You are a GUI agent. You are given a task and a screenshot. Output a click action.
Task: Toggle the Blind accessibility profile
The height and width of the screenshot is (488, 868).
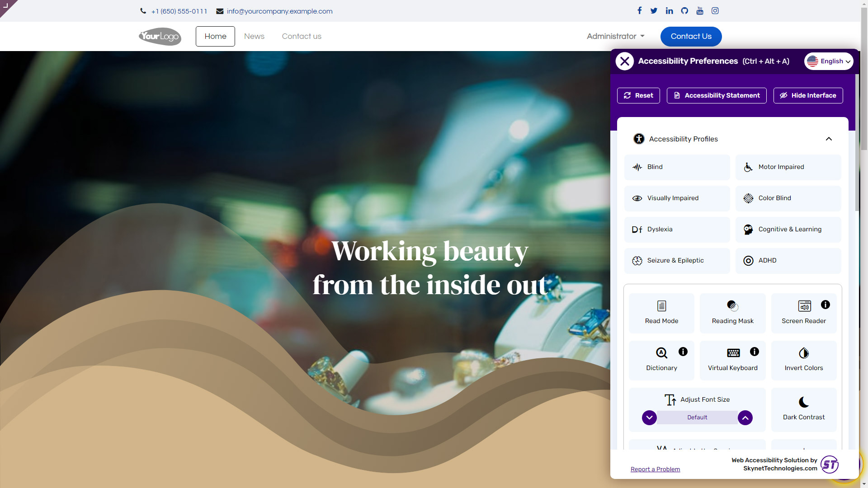[677, 167]
